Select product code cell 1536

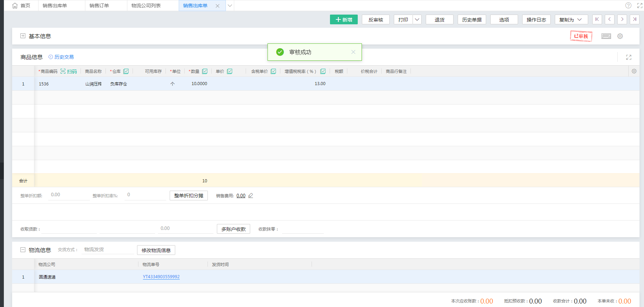tap(58, 84)
